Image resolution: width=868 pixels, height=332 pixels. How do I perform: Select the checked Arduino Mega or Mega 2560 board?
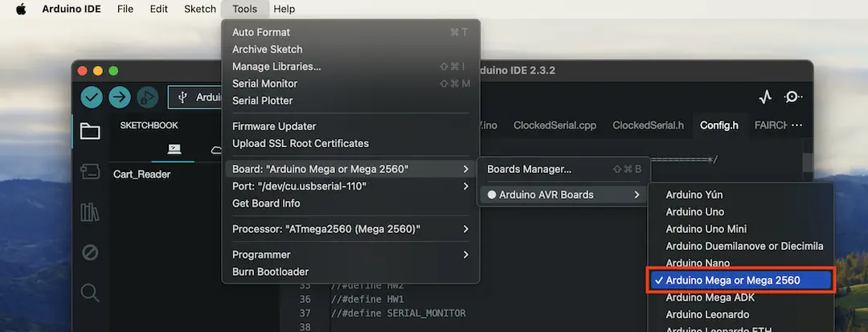(741, 281)
